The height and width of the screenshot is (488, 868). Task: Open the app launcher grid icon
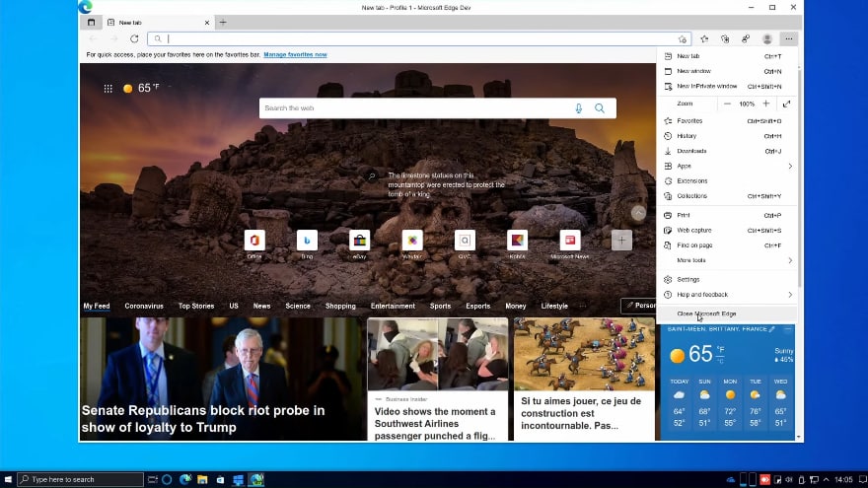coord(108,89)
